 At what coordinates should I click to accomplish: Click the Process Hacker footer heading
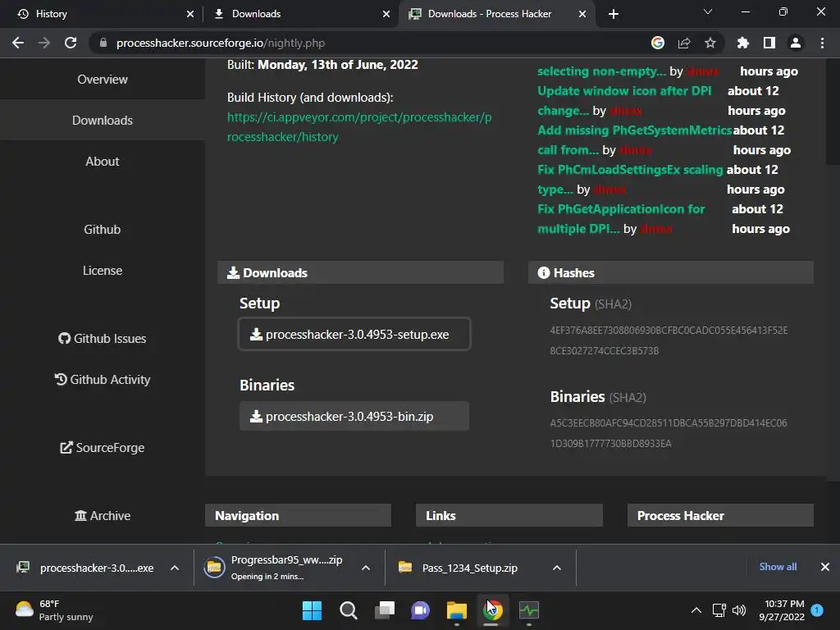point(720,515)
